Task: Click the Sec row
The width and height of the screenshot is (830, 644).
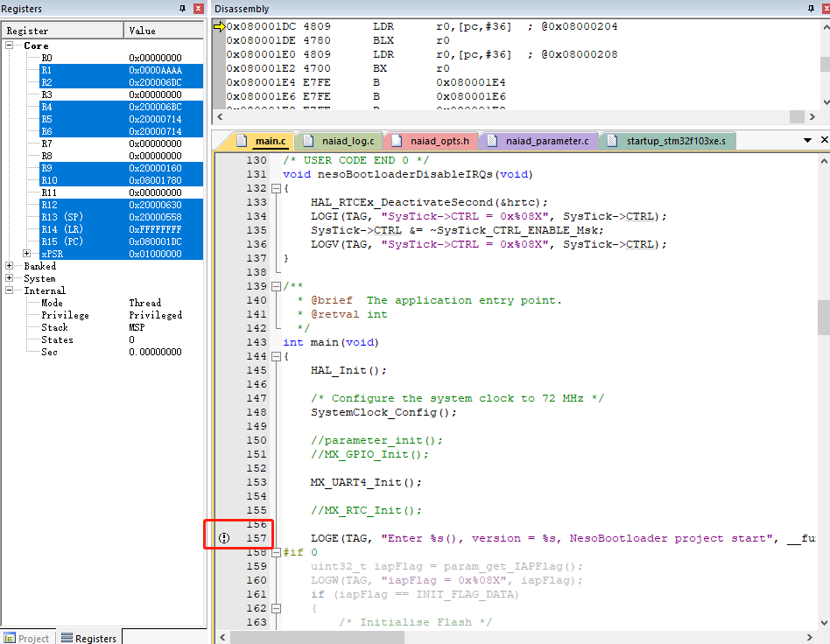Action: 121,352
